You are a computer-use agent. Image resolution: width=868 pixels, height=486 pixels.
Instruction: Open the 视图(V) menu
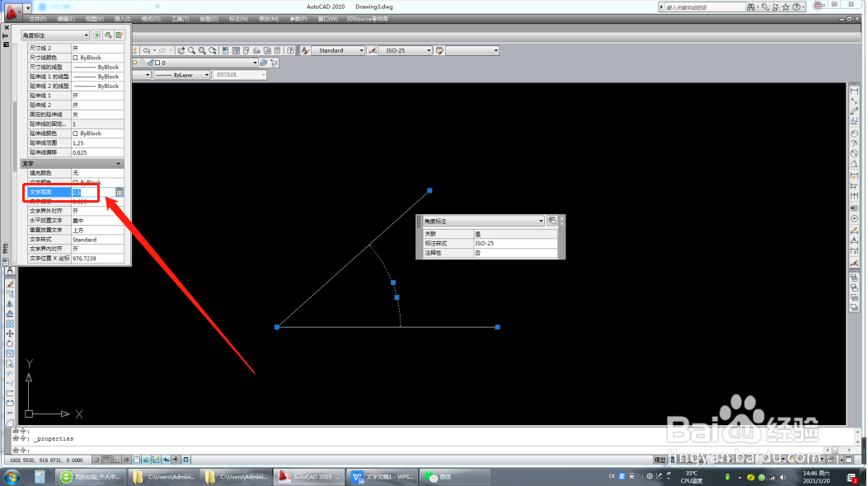94,19
